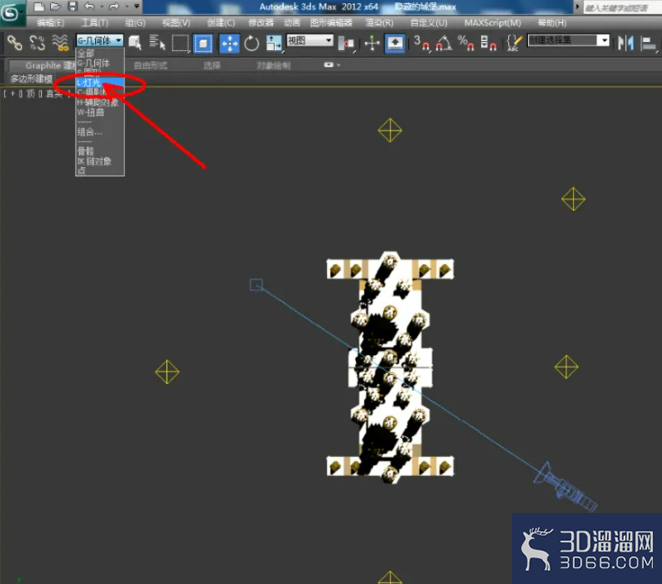Click the Select and Manipulate icon
Image resolution: width=662 pixels, height=584 pixels.
[372, 43]
